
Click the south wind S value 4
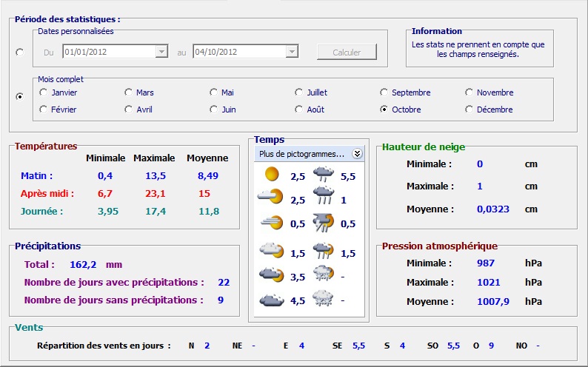click(x=402, y=346)
